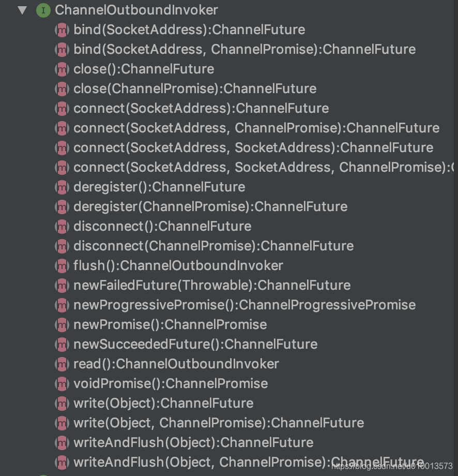The width and height of the screenshot is (458, 476).
Task: Select connect(SocketAddress):ChannelFuture method
Action: 201,108
